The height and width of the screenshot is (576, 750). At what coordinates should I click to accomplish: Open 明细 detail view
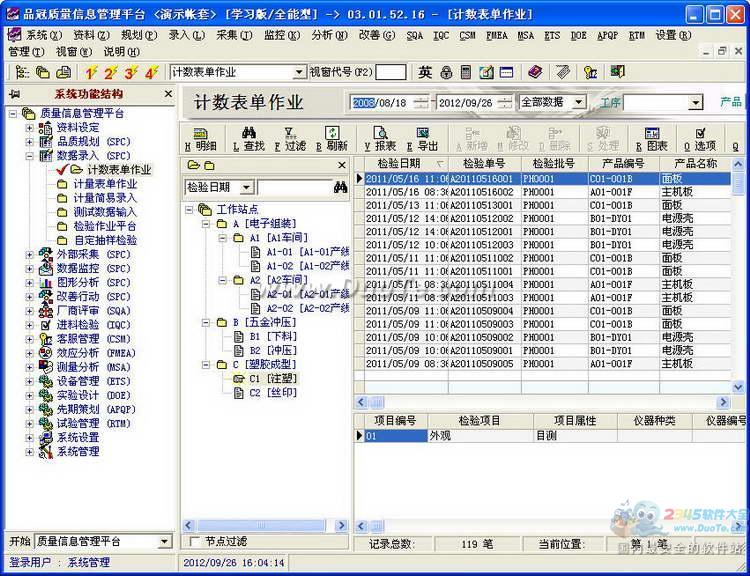point(201,140)
